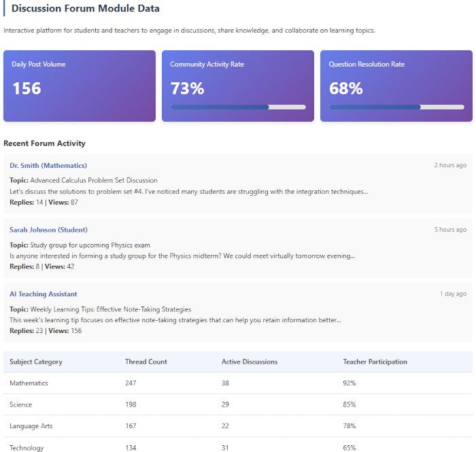Click active discussions value 22
476x452 pixels.
(225, 426)
